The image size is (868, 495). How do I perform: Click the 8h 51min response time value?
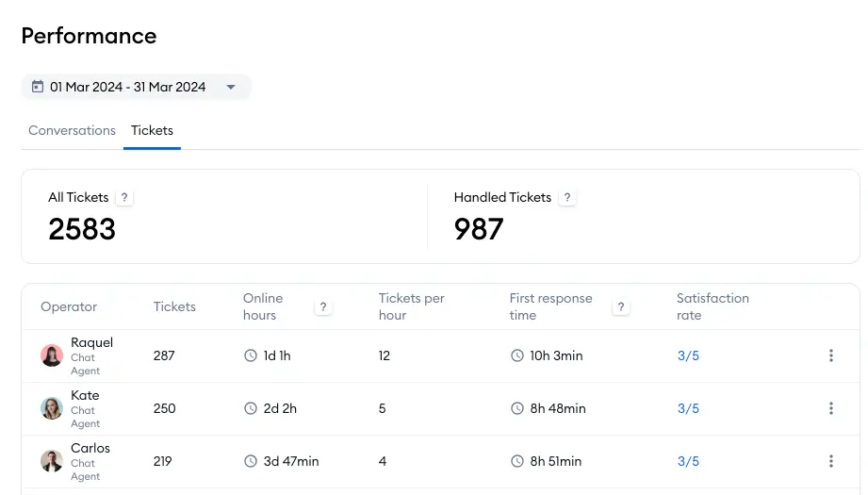pos(556,461)
